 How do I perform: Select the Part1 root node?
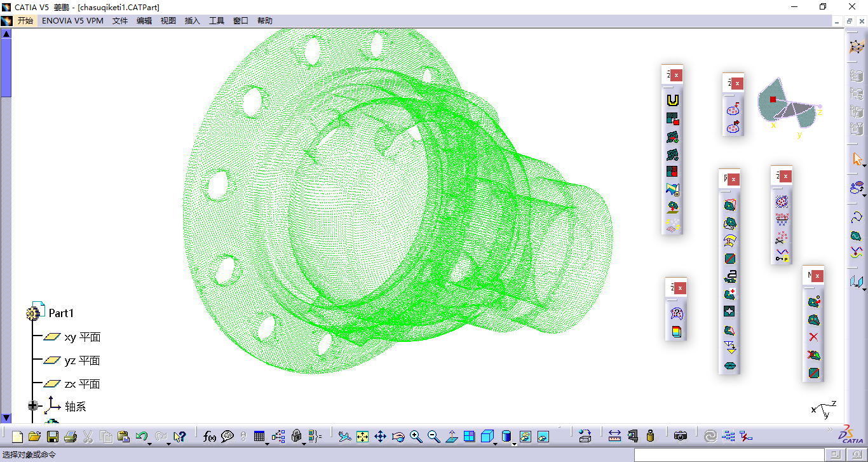click(x=61, y=313)
